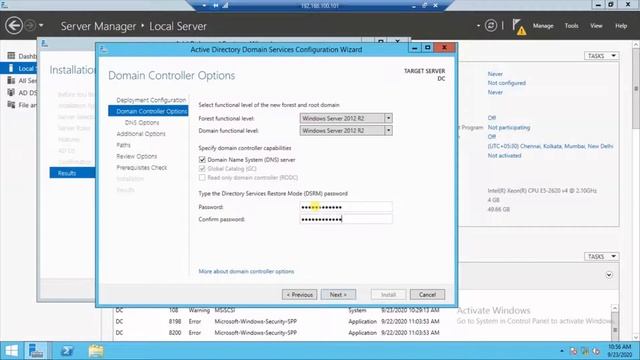
Task: Click the Not configured link
Action: coord(507,83)
